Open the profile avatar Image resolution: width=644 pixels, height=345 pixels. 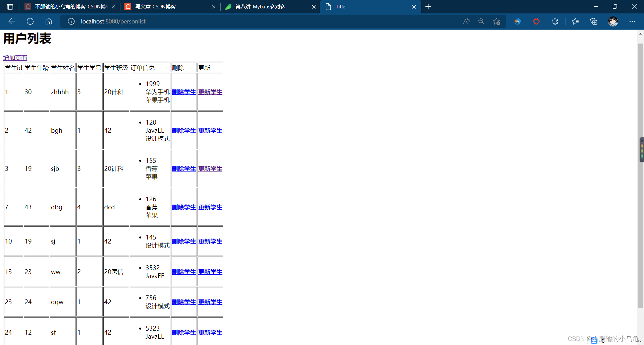coord(613,21)
